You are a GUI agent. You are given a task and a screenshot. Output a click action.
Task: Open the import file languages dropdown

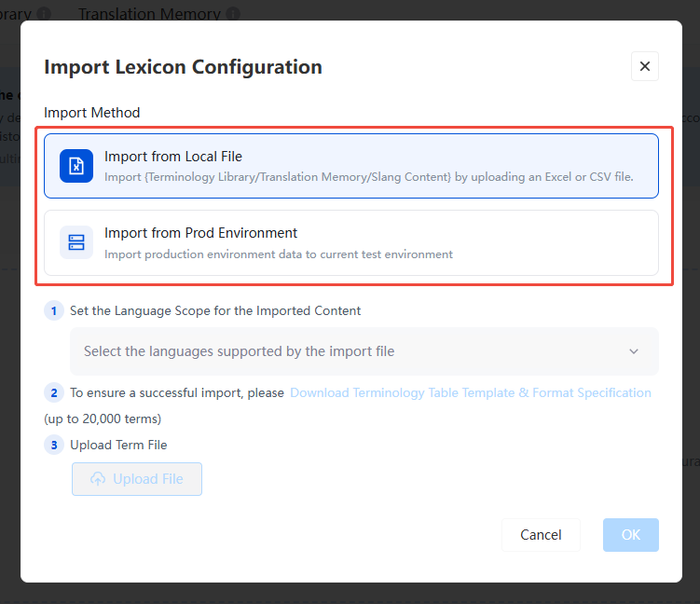(x=364, y=351)
